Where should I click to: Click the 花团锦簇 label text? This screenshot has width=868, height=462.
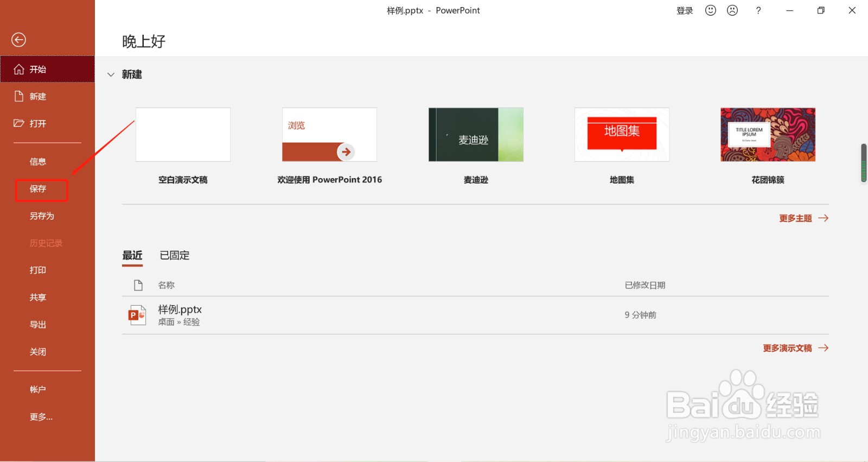pyautogui.click(x=768, y=180)
